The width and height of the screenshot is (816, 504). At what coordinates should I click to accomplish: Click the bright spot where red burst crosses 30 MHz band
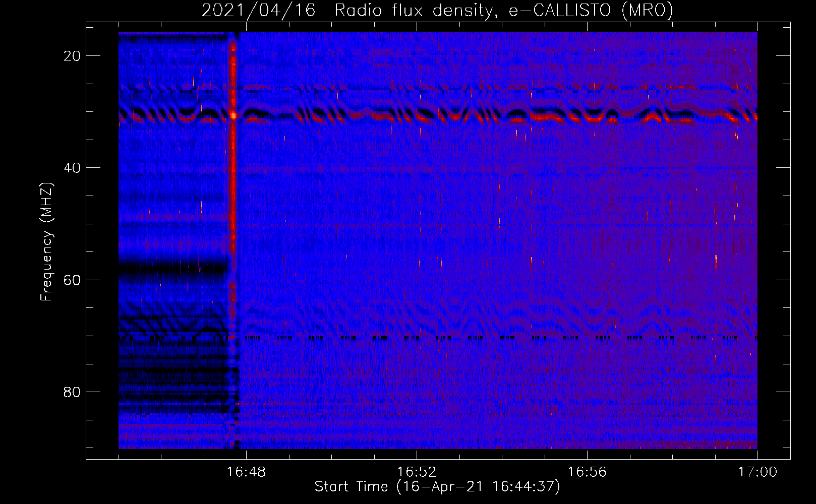(233, 115)
